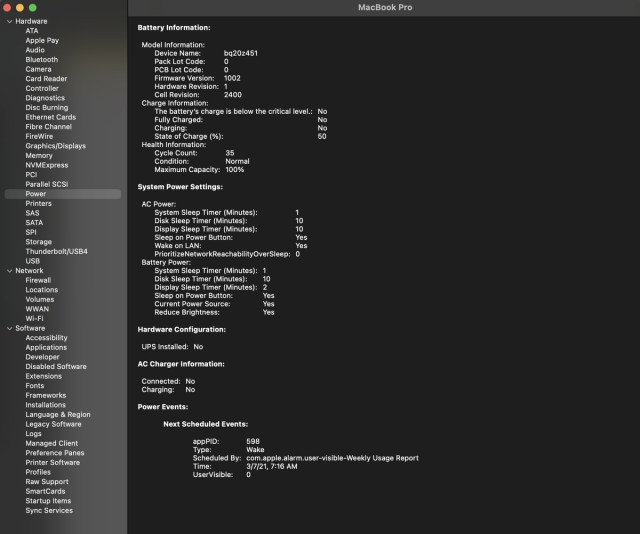Open Raw Support entry
This screenshot has width=640, height=534.
pyautogui.click(x=47, y=482)
